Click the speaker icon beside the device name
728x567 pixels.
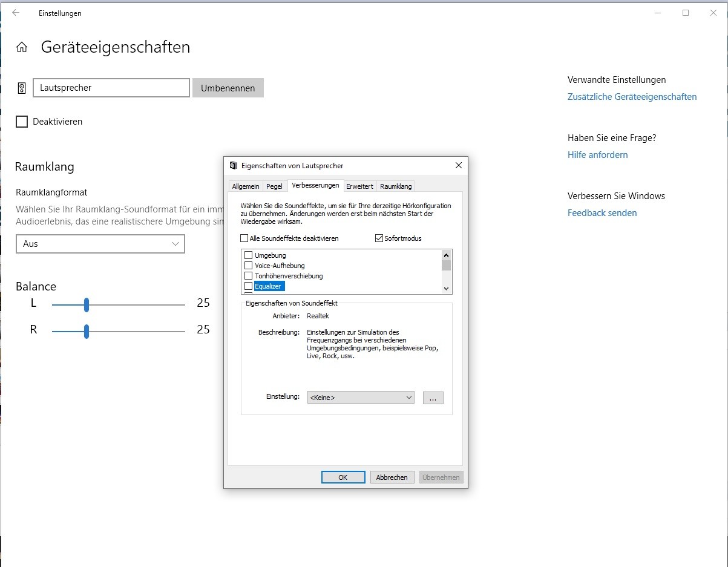pos(22,88)
